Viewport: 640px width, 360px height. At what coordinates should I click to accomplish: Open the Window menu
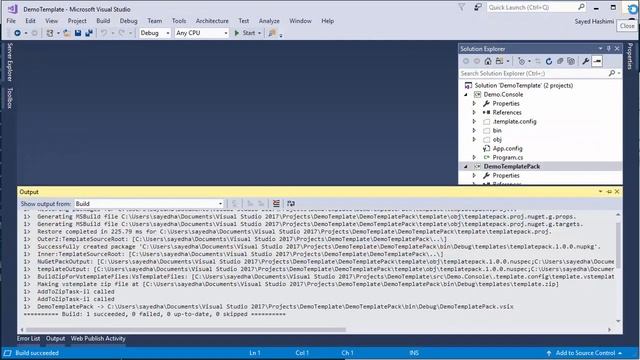click(300, 21)
